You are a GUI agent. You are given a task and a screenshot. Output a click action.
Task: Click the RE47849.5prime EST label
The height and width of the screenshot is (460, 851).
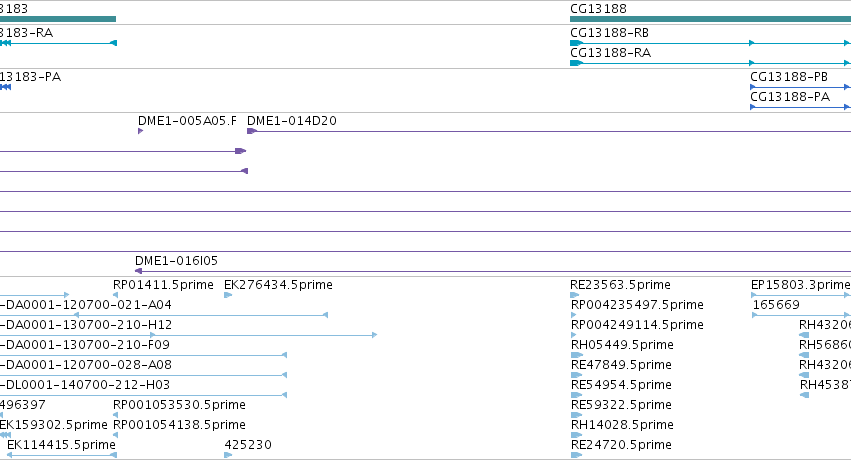(x=621, y=365)
